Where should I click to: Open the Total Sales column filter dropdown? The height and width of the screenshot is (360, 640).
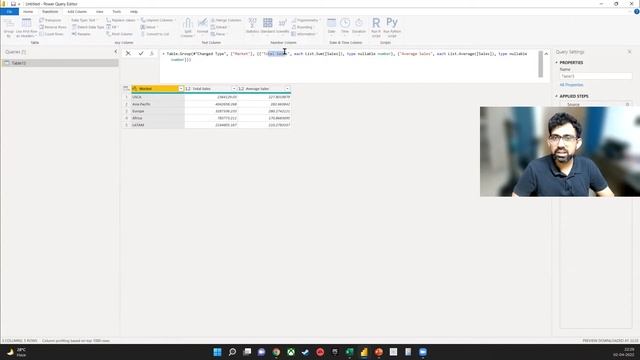pyautogui.click(x=234, y=89)
